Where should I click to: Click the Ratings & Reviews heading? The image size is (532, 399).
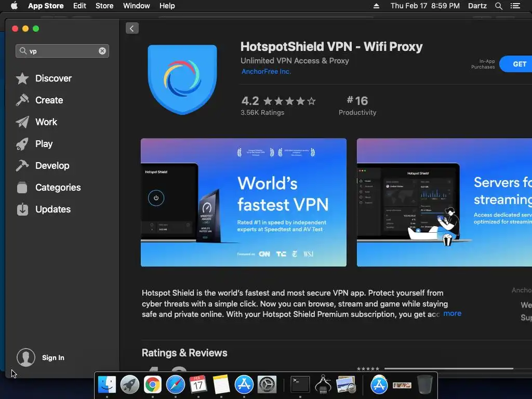184,353
